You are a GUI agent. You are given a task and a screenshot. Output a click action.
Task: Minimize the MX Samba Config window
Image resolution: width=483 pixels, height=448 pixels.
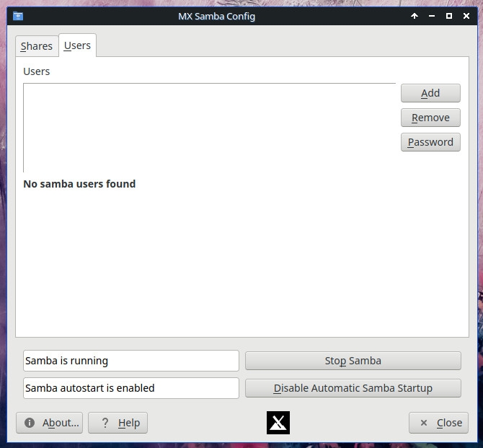click(432, 16)
